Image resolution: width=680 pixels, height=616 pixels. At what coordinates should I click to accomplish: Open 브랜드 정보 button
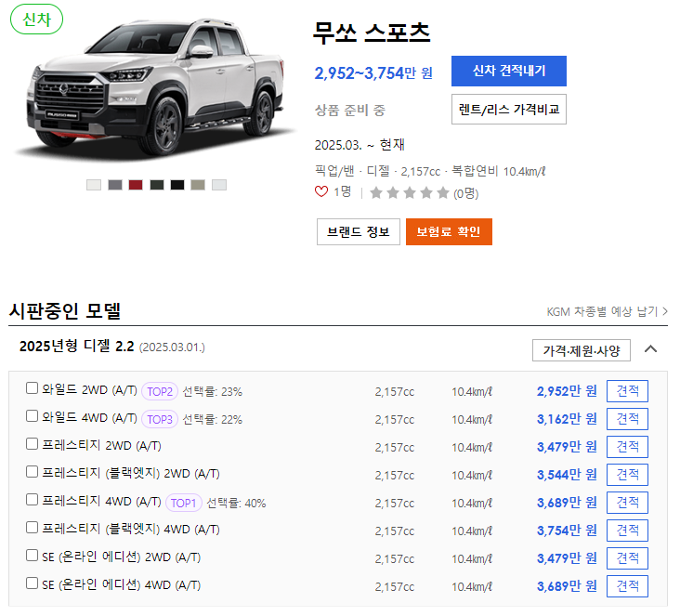coord(359,232)
